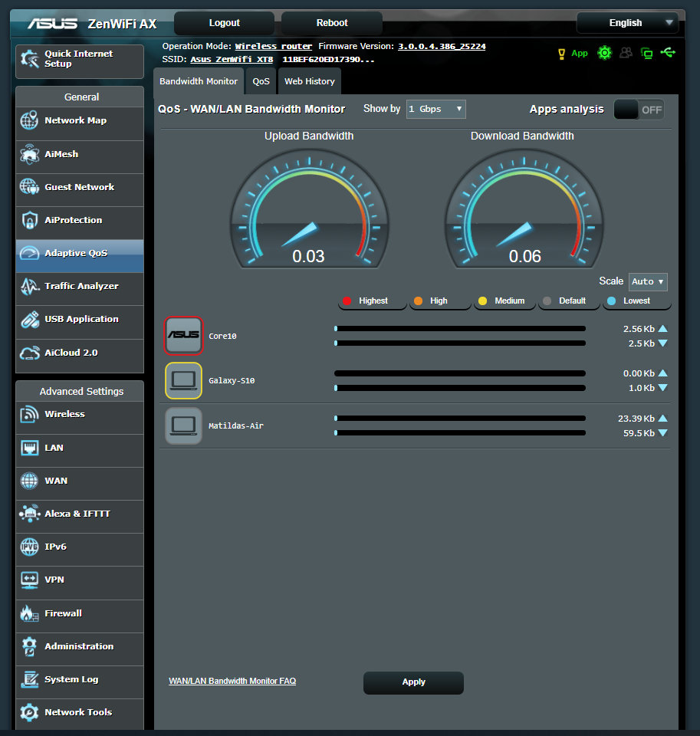Viewport: 700px width, 736px height.
Task: Click the Wireless signal icon
Action: coord(29,414)
